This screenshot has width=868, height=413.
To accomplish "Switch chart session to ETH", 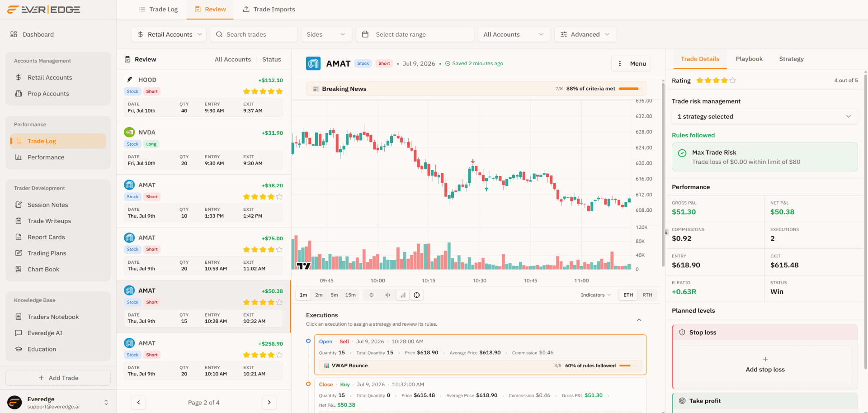I will 628,295.
